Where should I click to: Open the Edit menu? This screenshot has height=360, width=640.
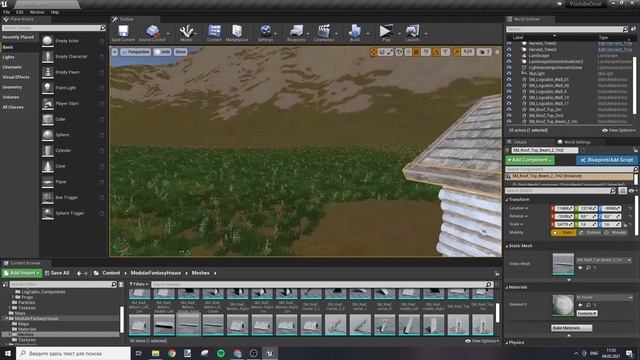coord(19,12)
